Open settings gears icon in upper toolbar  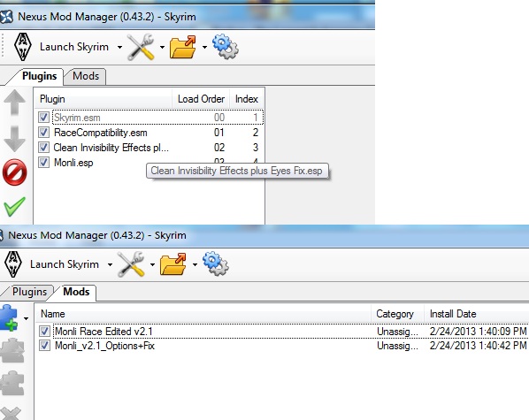(225, 47)
